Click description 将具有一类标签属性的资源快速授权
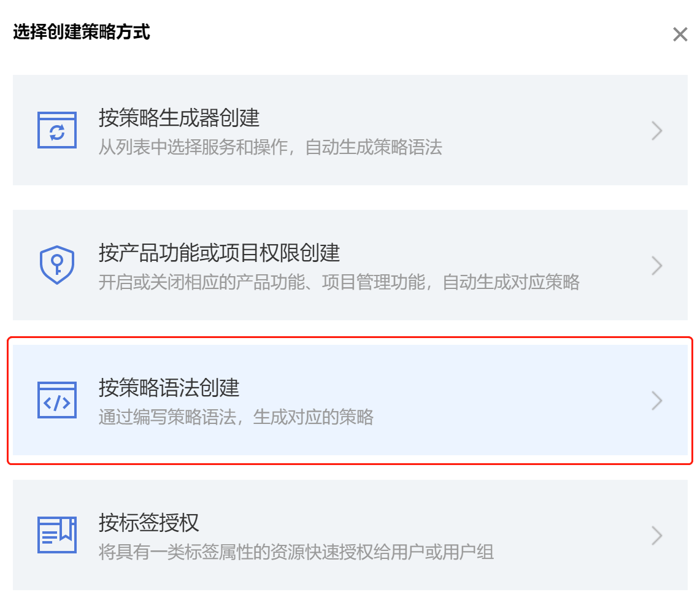 pyautogui.click(x=236, y=552)
